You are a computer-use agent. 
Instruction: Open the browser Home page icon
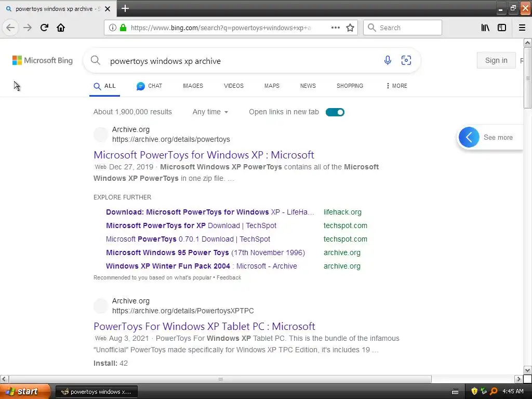(61, 28)
